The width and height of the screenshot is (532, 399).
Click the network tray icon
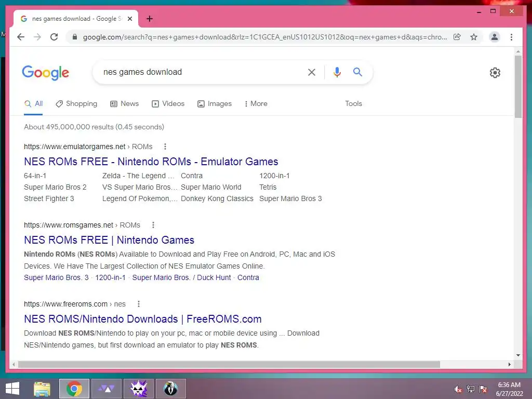pyautogui.click(x=471, y=389)
